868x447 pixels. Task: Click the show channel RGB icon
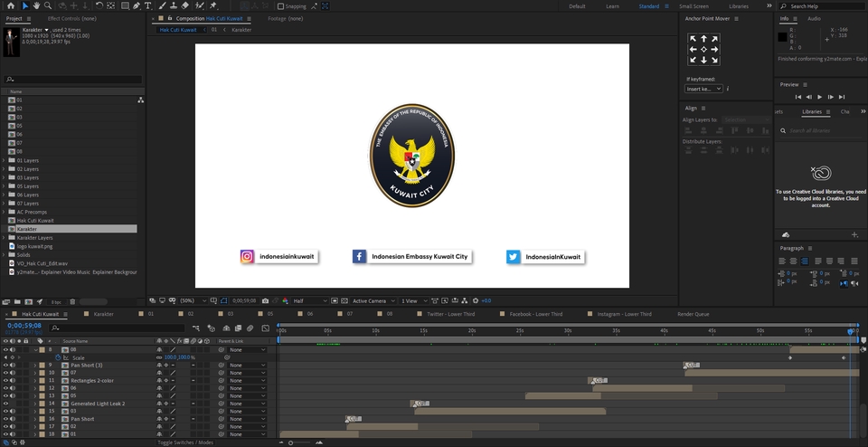tap(285, 300)
